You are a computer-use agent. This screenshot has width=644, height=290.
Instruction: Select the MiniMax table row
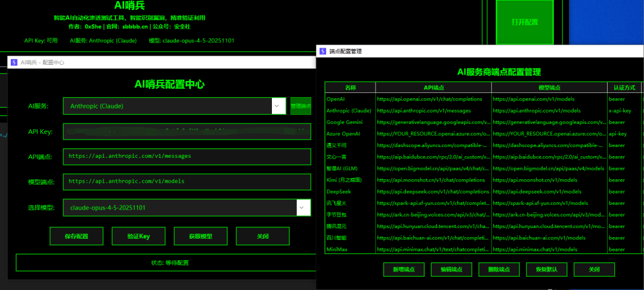pos(483,249)
